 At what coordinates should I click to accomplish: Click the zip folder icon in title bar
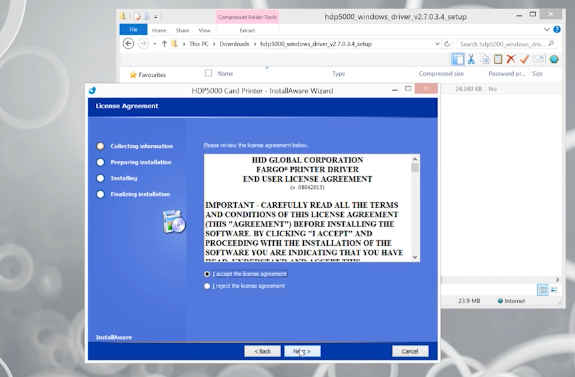[x=123, y=16]
